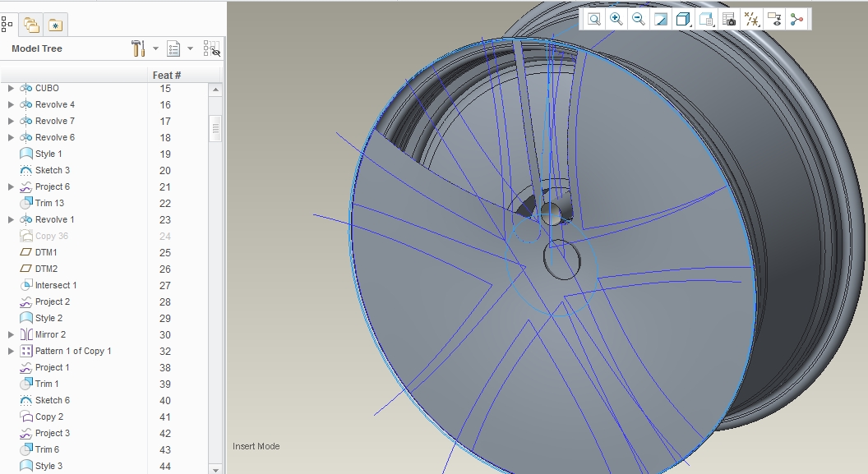Open the View Manager camera icon
Viewport: 868px width, 474px height.
pyautogui.click(x=728, y=20)
